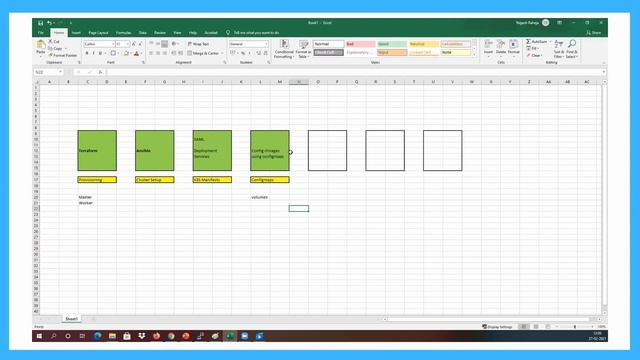Screen dimensions: 640x360
Task: Click Merge & Center
Action: coord(203,53)
